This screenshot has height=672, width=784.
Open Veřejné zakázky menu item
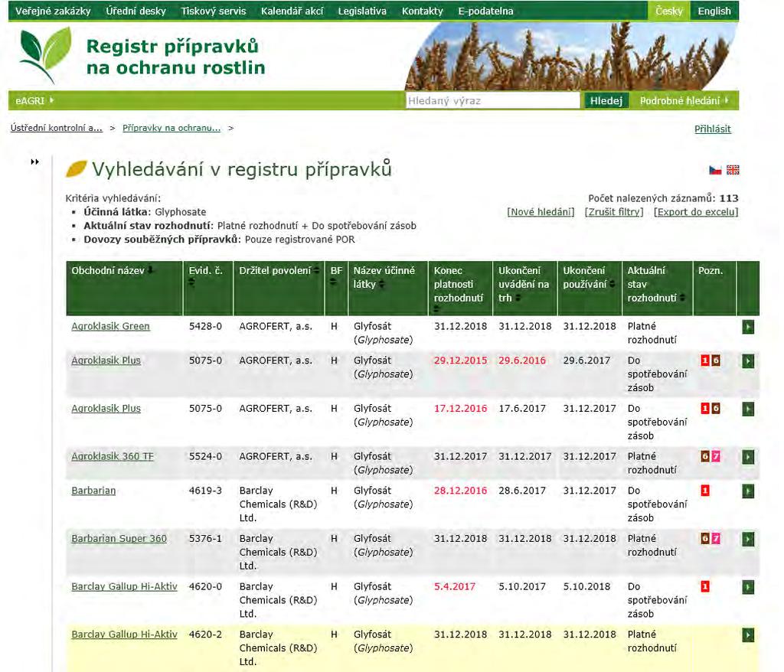[53, 11]
